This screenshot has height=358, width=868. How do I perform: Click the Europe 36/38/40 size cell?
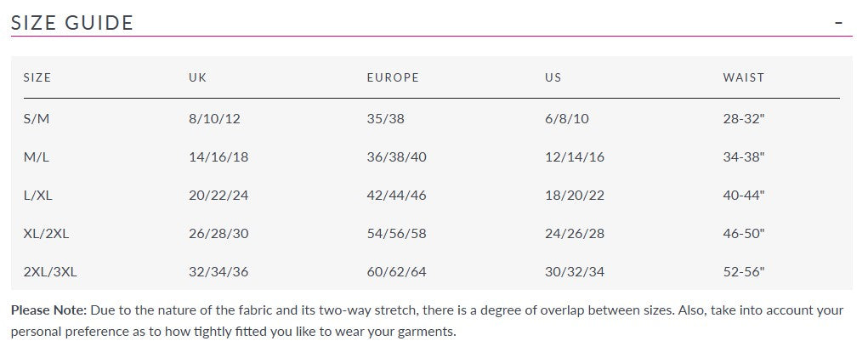396,157
